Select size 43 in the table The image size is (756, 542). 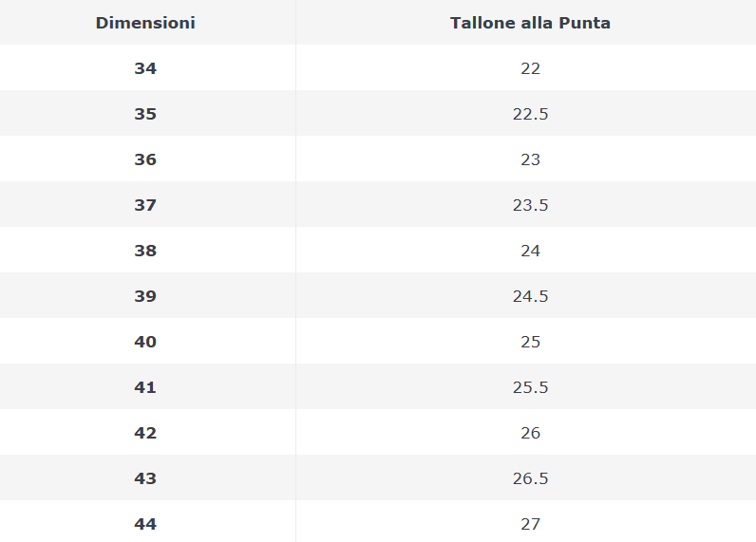145,478
